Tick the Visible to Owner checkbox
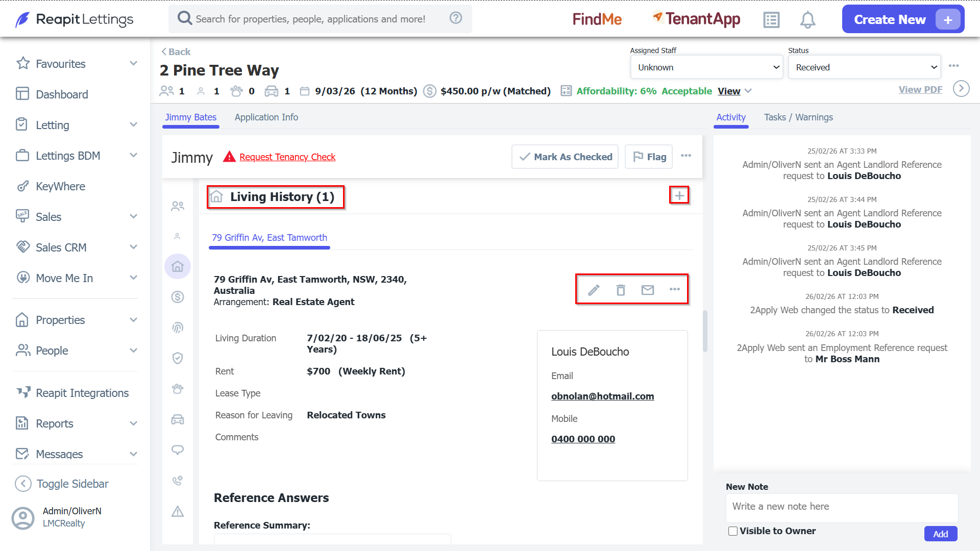 click(x=733, y=531)
